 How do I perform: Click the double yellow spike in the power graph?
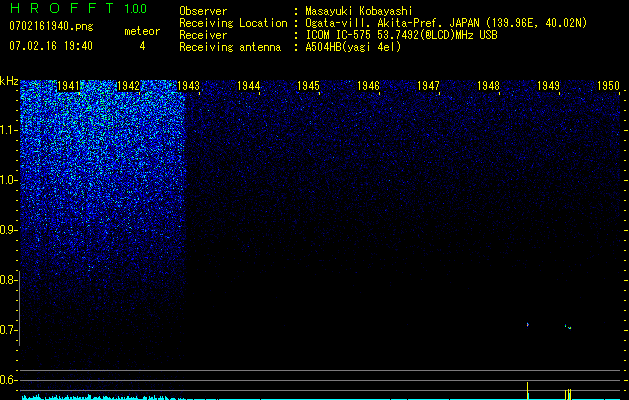[568, 394]
